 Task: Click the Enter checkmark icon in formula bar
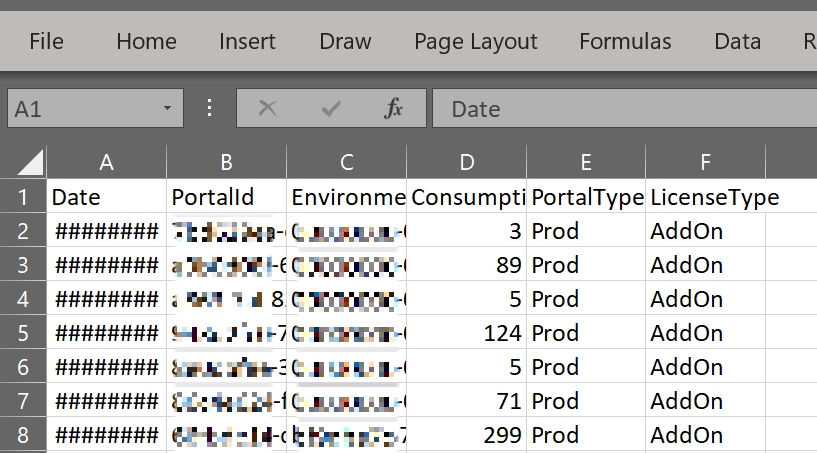(331, 109)
